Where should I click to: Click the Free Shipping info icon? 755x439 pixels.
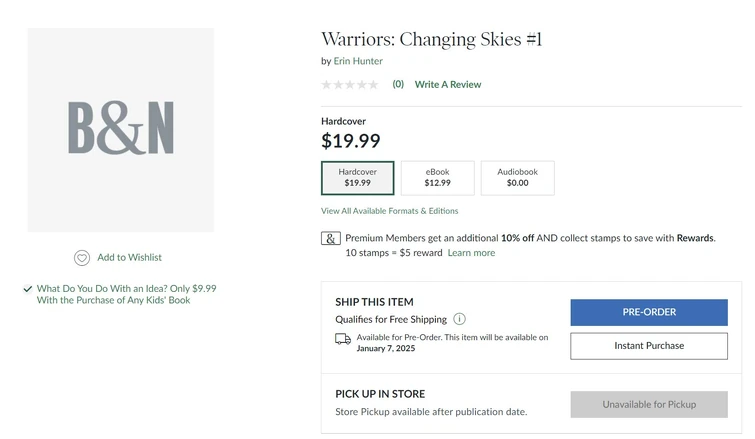tap(459, 319)
